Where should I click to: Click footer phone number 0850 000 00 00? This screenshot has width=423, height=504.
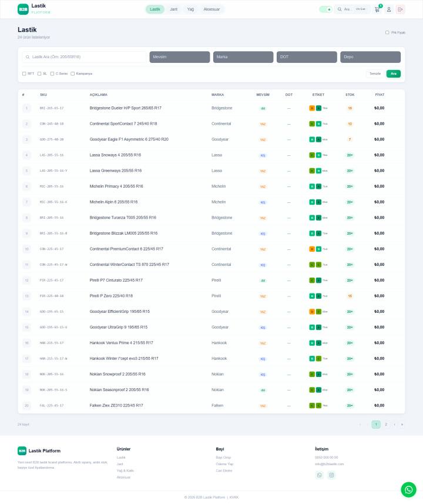pos(326,458)
